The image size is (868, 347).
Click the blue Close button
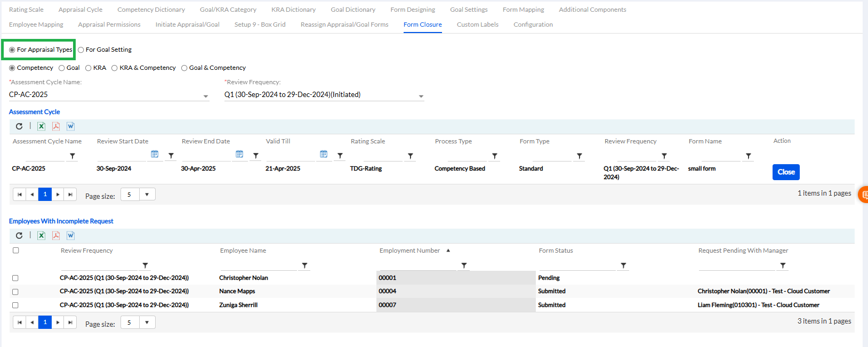785,172
